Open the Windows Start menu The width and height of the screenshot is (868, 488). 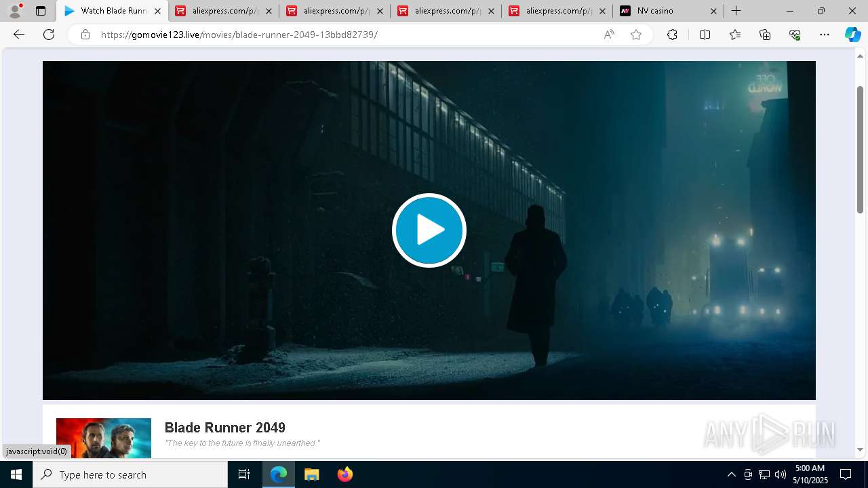(x=16, y=474)
